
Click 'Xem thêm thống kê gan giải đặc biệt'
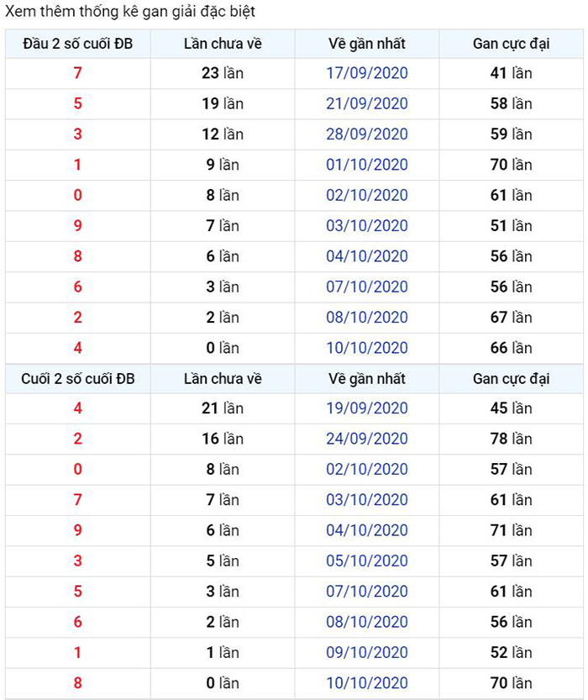tap(130, 12)
